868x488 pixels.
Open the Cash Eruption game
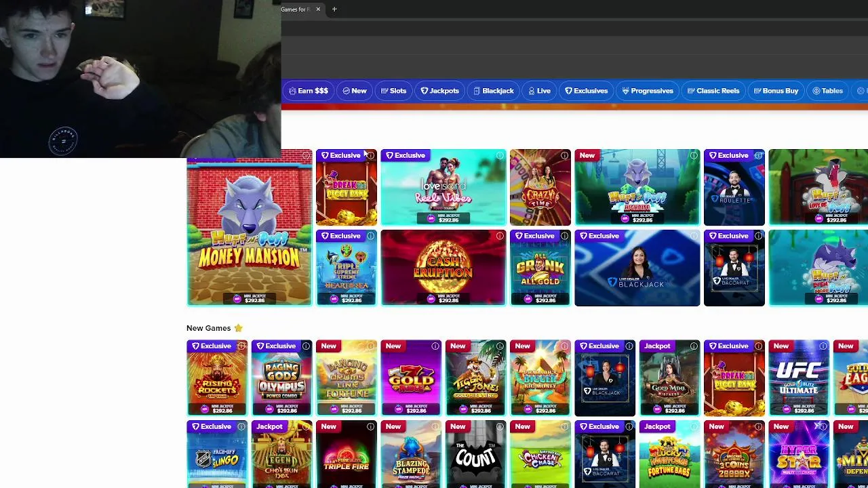click(x=443, y=268)
